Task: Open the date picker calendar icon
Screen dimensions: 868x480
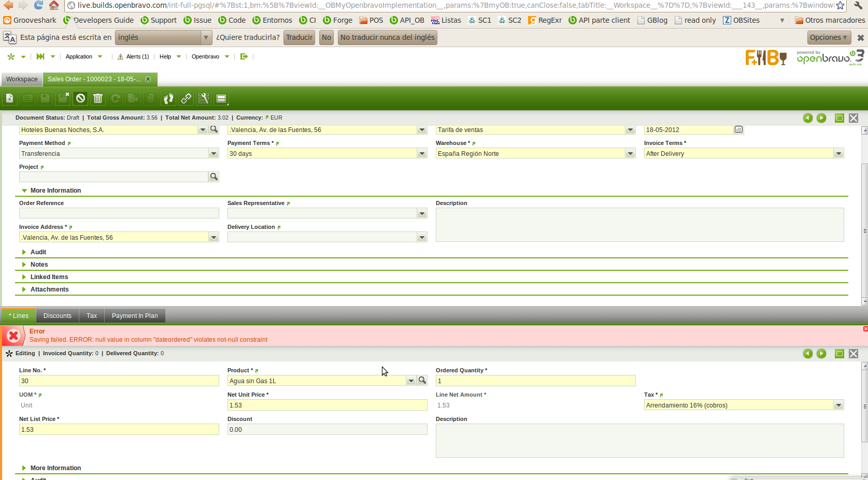Action: click(x=738, y=129)
